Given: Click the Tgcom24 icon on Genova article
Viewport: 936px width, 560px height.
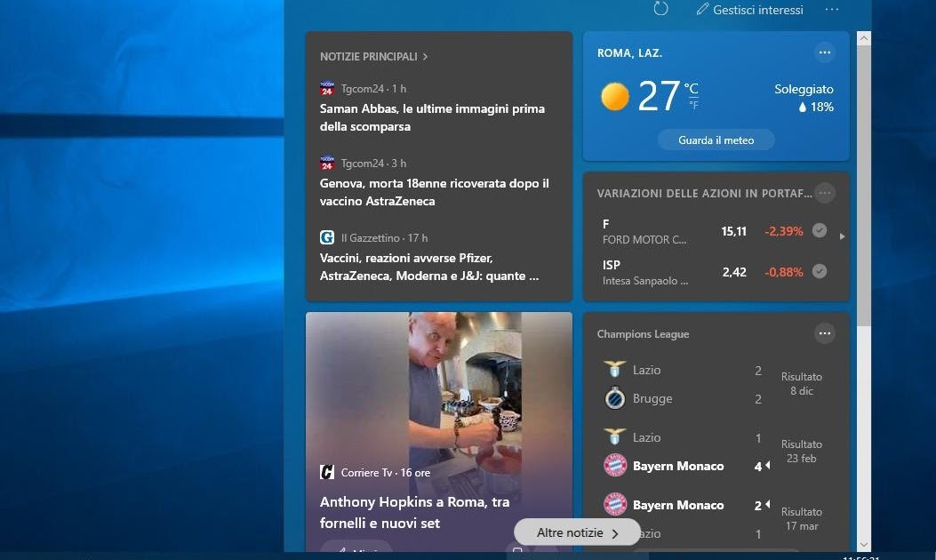Looking at the screenshot, I should pos(327,163).
